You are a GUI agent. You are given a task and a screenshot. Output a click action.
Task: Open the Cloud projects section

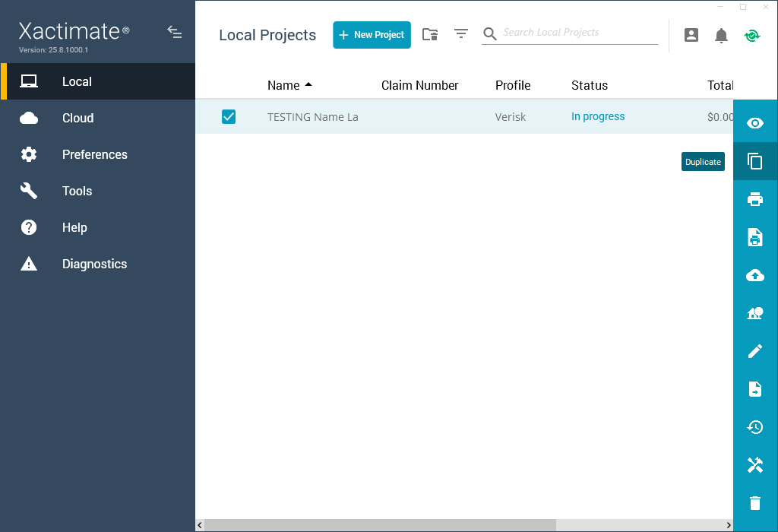point(98,118)
